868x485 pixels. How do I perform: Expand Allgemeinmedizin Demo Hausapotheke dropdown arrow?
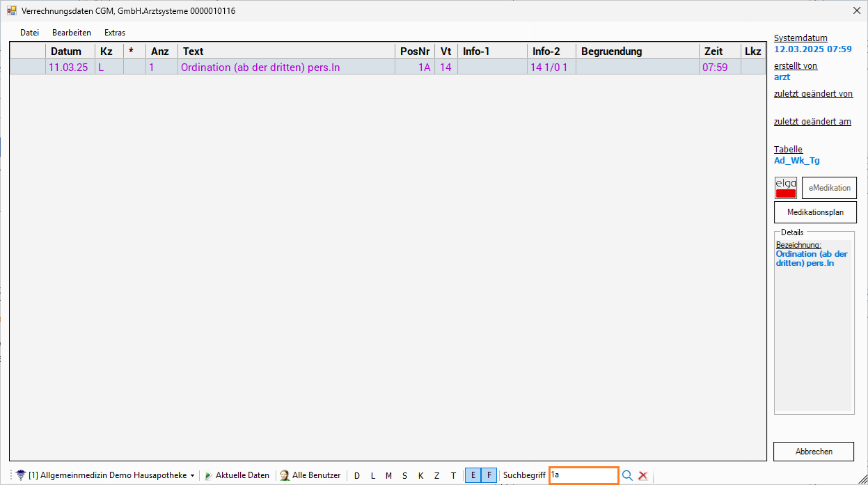[x=192, y=475]
